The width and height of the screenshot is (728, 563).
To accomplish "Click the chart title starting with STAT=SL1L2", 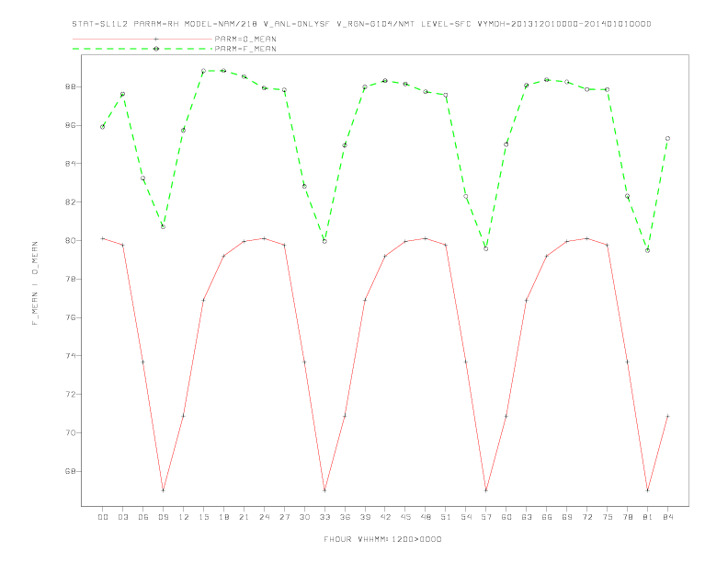I will point(361,24).
